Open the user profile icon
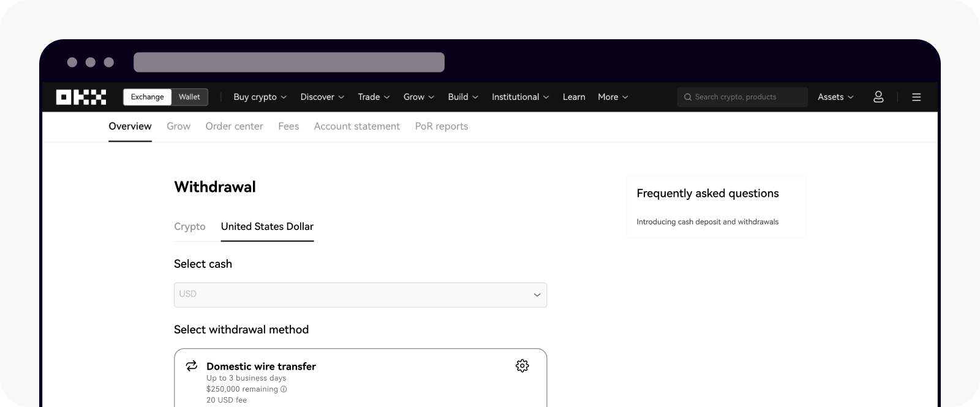 coord(878,97)
